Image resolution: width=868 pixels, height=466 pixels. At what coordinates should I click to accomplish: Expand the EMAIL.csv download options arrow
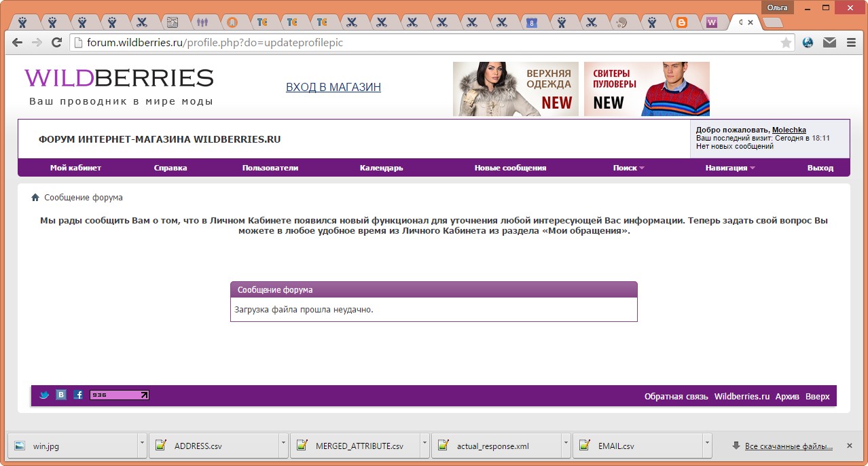coord(708,446)
